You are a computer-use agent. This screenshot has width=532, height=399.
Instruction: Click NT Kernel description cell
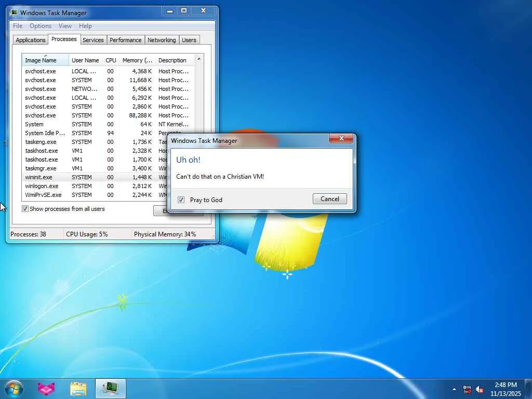(x=174, y=124)
